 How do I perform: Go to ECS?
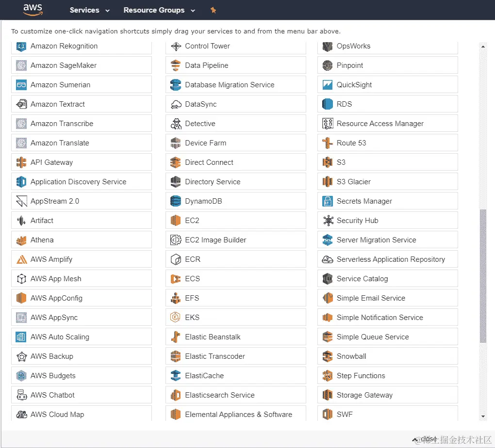pyautogui.click(x=236, y=279)
